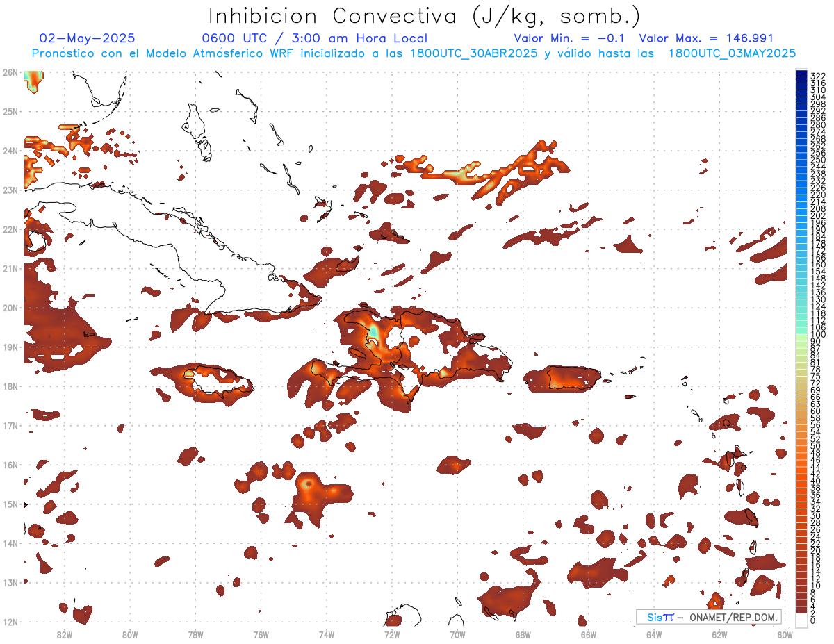Click the WRF model forecast description line
The image size is (834, 644).
(x=414, y=53)
